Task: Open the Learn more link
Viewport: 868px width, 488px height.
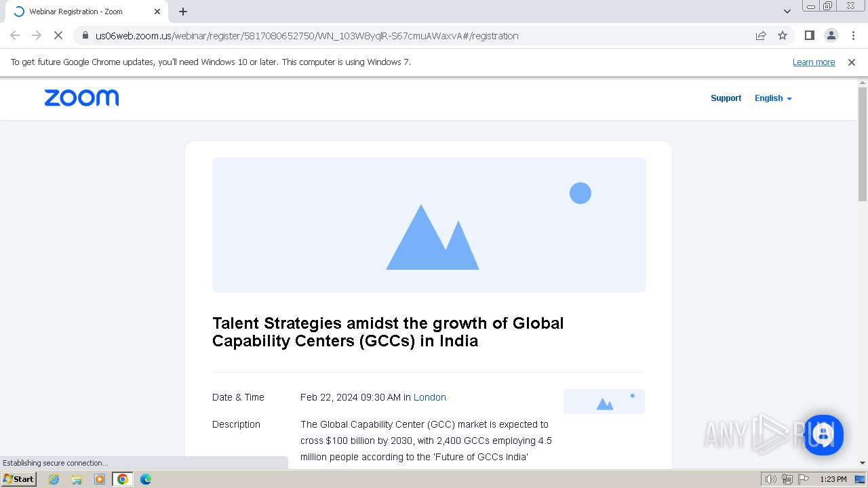Action: [814, 62]
